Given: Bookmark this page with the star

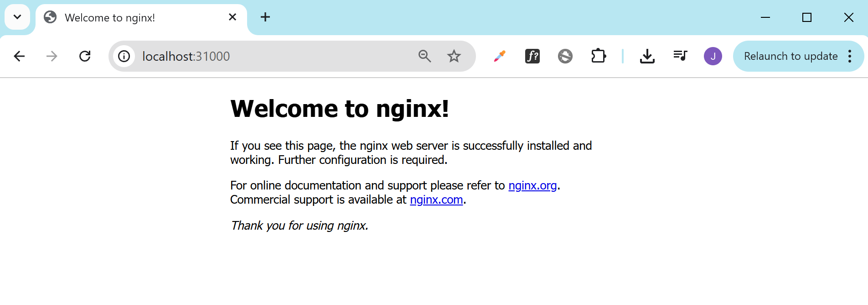Looking at the screenshot, I should pyautogui.click(x=454, y=56).
